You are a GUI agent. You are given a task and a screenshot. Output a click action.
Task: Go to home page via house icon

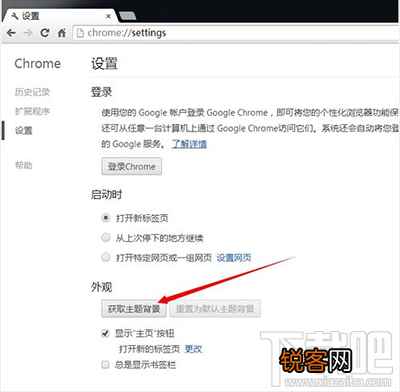coord(62,33)
